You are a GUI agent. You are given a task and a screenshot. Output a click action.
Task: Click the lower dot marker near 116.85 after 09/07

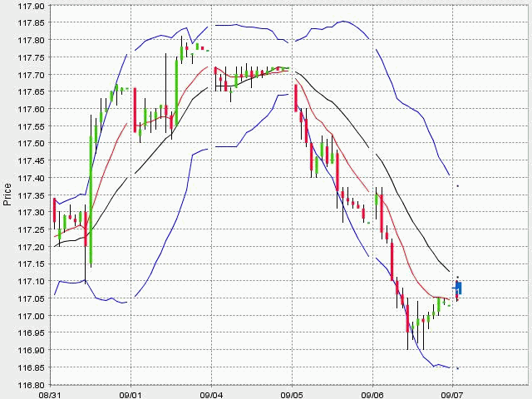[457, 368]
